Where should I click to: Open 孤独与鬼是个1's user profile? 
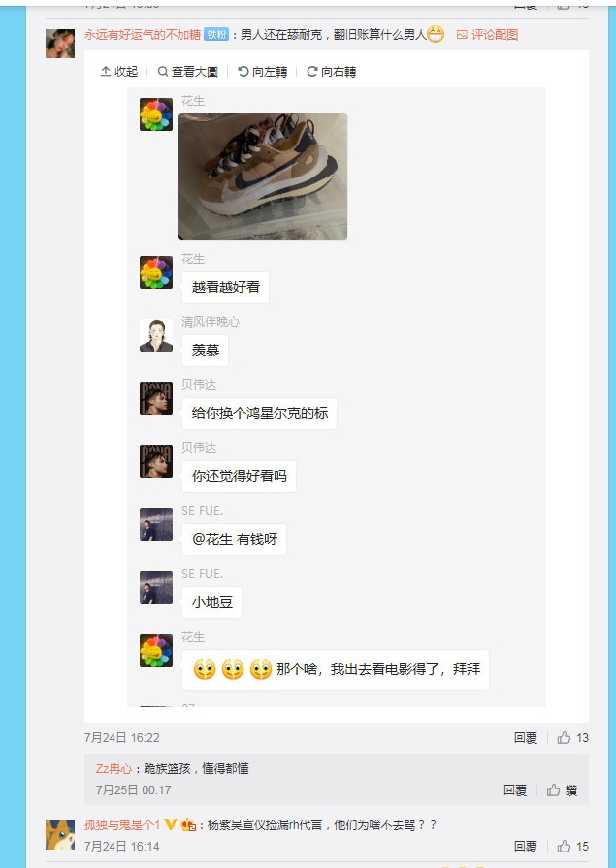point(122,824)
